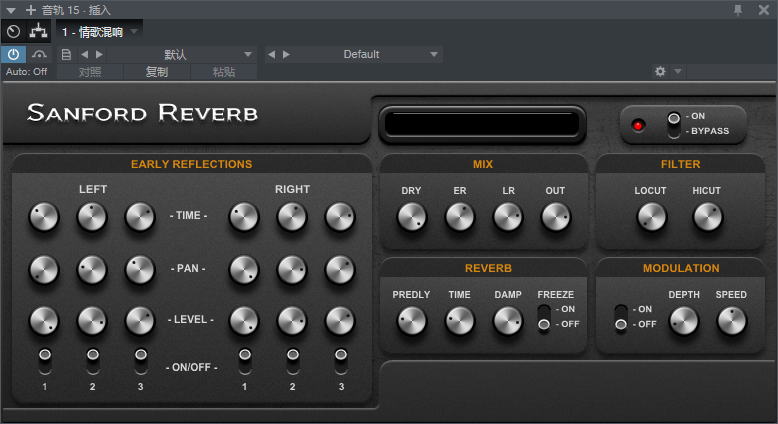Open the 默认 preset dropdown

click(x=182, y=55)
